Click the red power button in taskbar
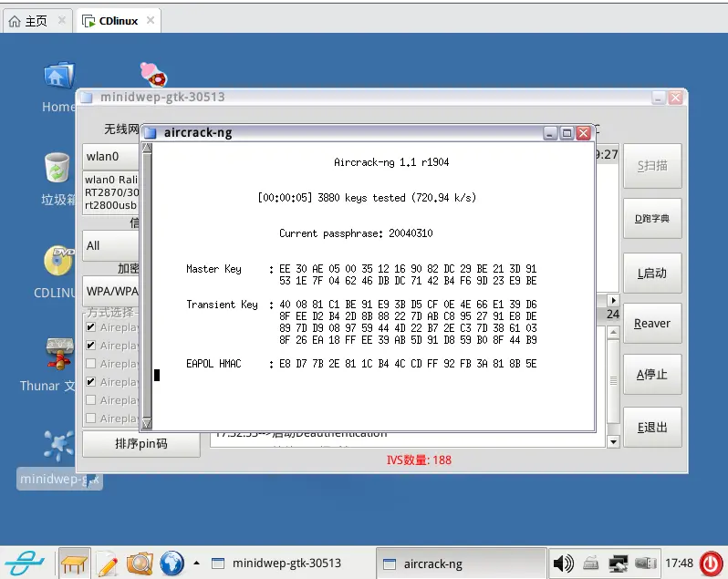Screen dimensions: 728x579 (x=712, y=563)
